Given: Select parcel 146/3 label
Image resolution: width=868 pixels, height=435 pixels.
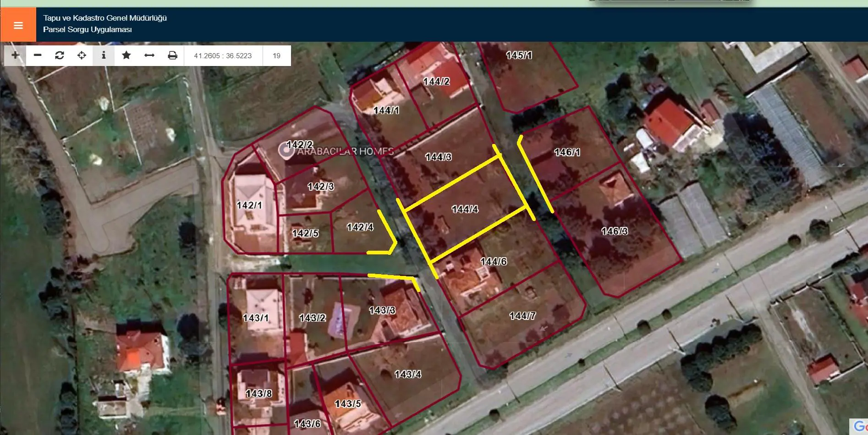Looking at the screenshot, I should [614, 231].
